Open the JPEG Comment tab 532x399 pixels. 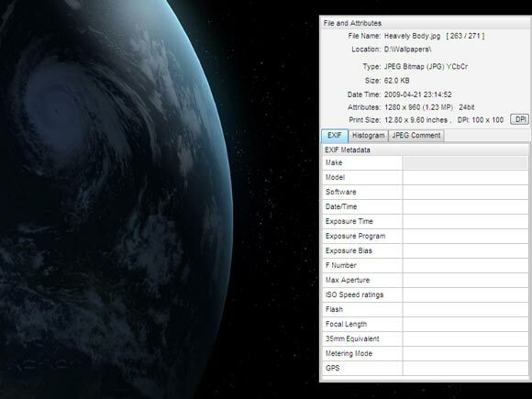point(416,136)
